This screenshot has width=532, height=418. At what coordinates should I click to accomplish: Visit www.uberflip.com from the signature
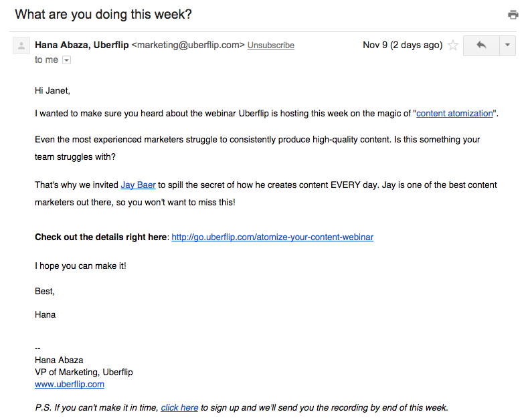[x=70, y=384]
